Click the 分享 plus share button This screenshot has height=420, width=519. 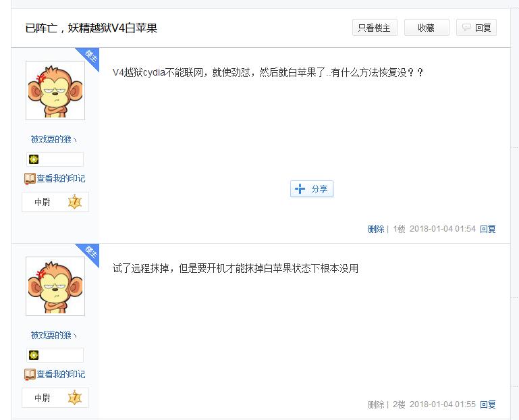312,189
